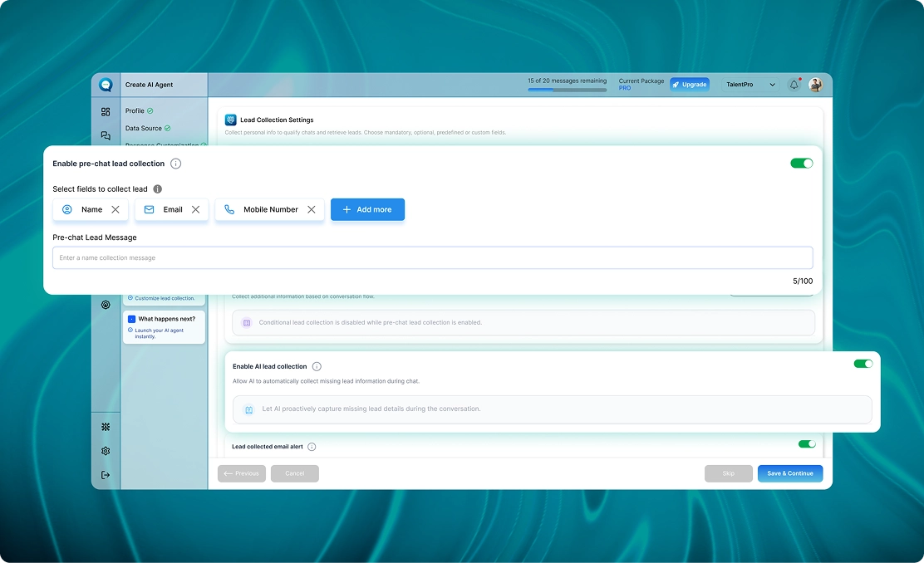Click the messages remaining progress bar
924x563 pixels.
pyautogui.click(x=568, y=91)
